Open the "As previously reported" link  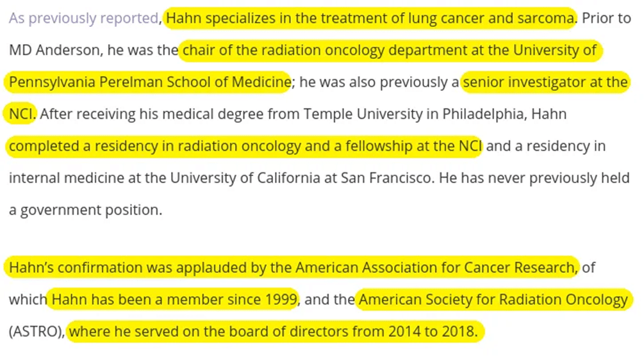pos(84,18)
